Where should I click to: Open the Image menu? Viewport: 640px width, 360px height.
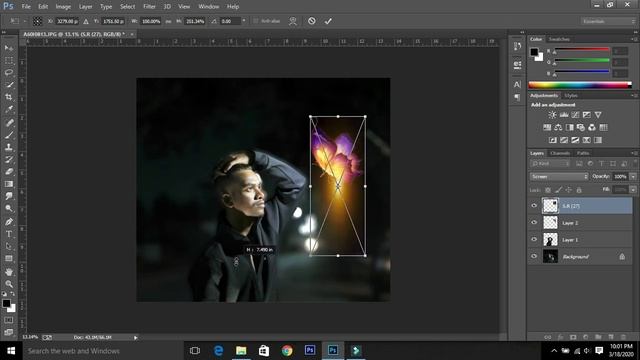click(x=63, y=7)
